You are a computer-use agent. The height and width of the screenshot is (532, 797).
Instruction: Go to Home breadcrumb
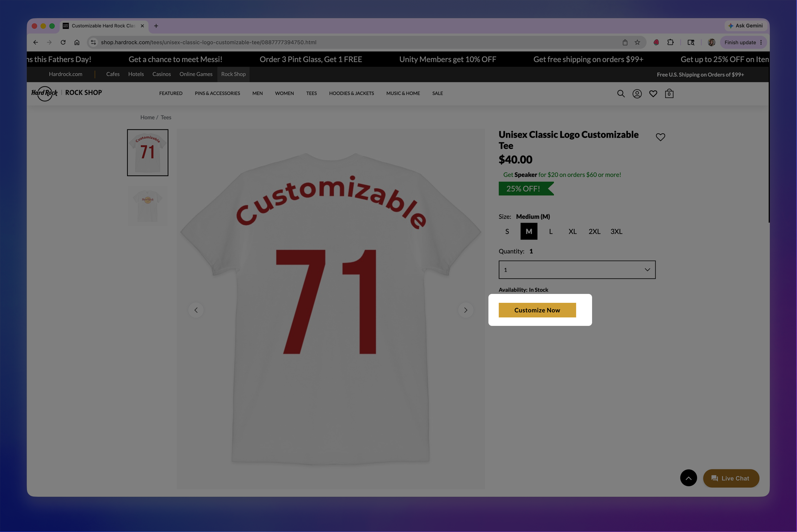(x=147, y=117)
